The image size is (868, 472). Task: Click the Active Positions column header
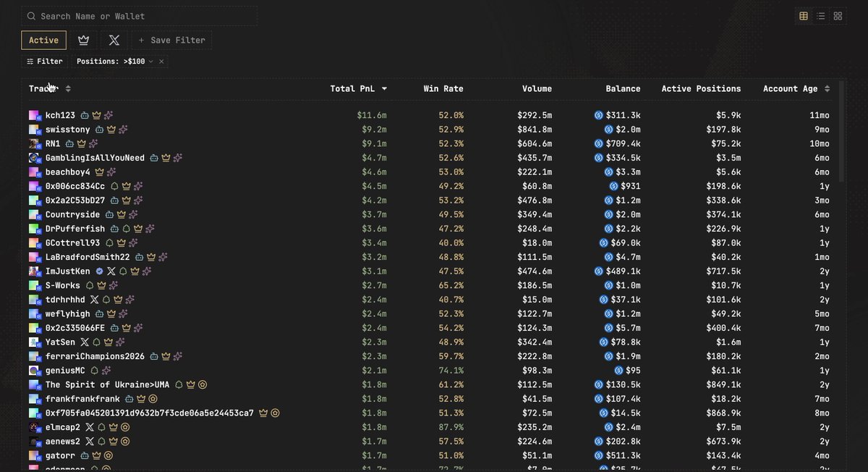[x=701, y=88]
